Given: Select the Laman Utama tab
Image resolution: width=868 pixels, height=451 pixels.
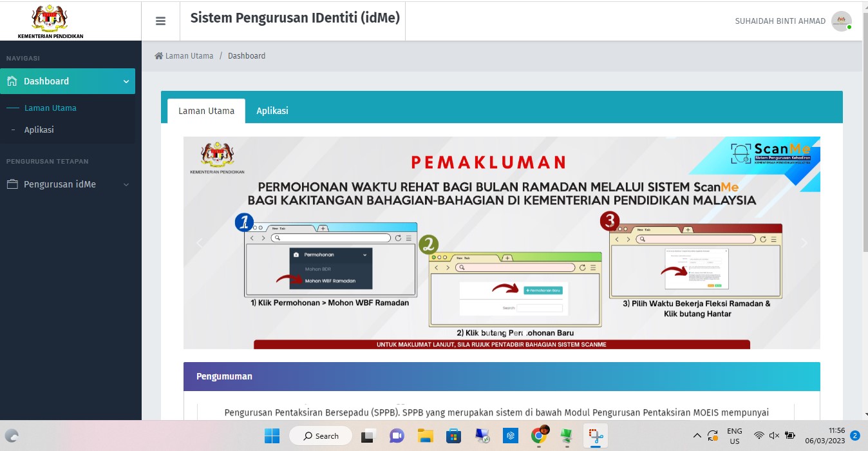Looking at the screenshot, I should point(206,111).
